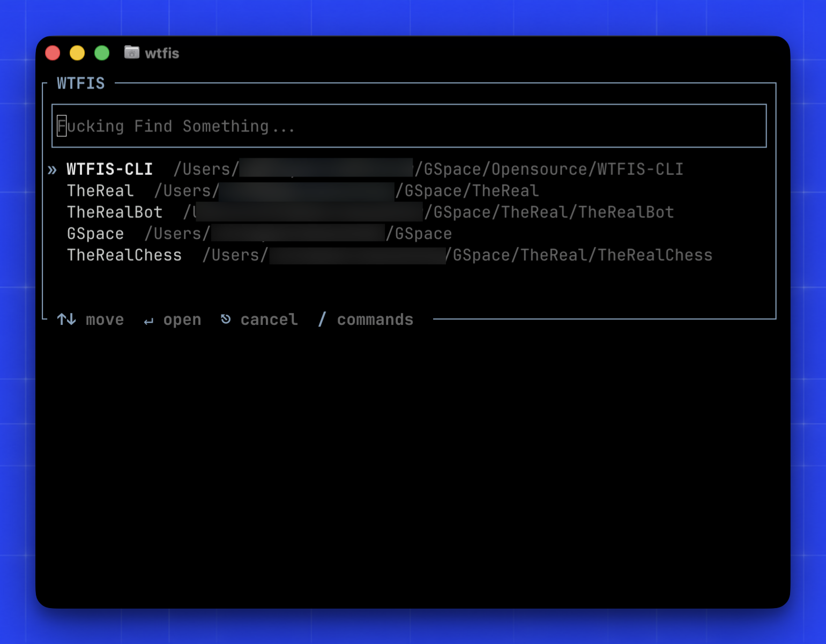Maximize the wtfis window with green button
826x644 pixels.
pyautogui.click(x=102, y=53)
